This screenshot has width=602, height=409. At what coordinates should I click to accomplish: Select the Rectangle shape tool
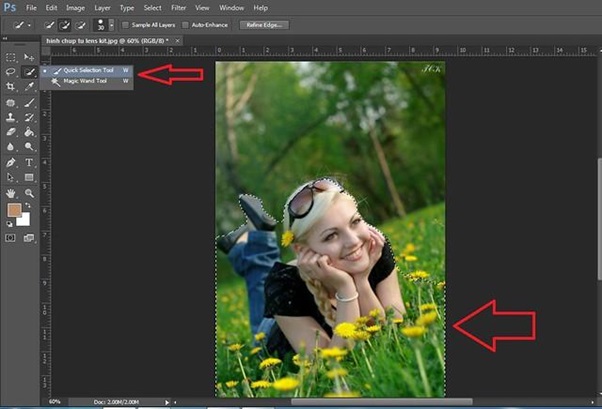point(29,177)
